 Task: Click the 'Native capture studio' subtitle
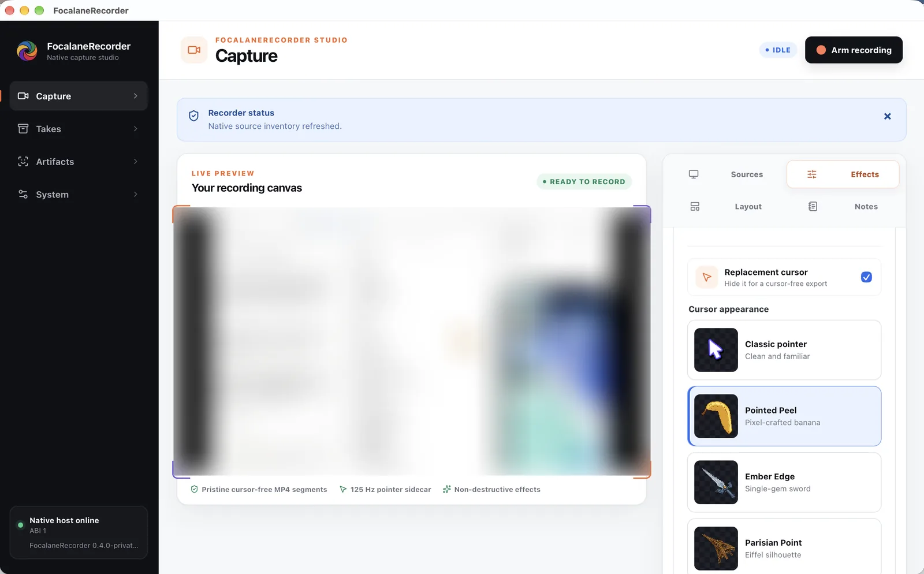pyautogui.click(x=83, y=58)
